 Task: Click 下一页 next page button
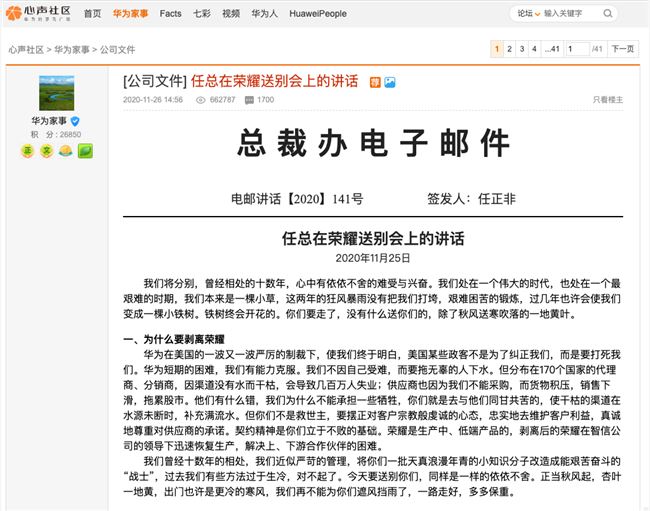[623, 49]
